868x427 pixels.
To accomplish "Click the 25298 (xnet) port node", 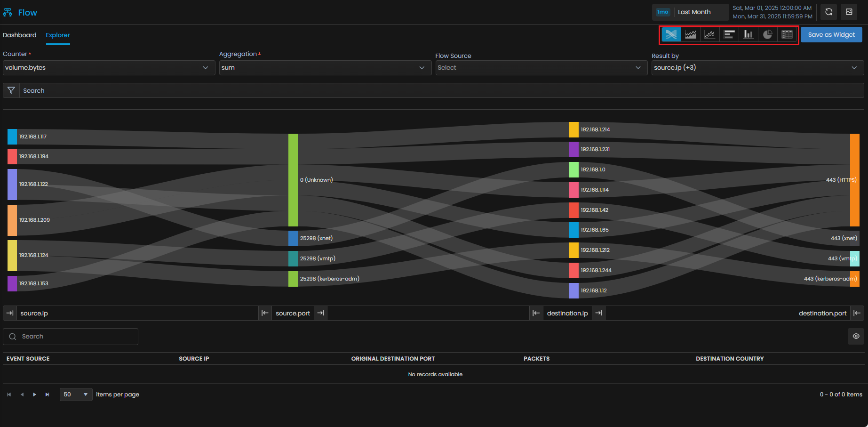I will [x=293, y=238].
